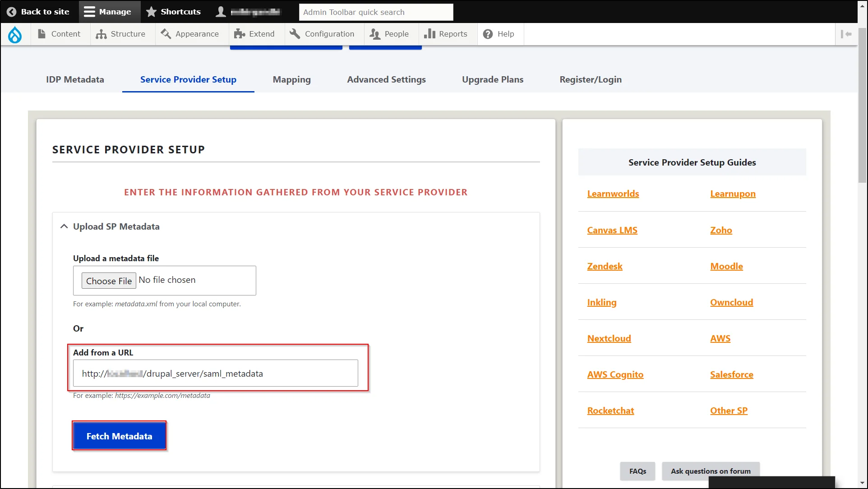
Task: Open the Content admin menu
Action: click(60, 34)
